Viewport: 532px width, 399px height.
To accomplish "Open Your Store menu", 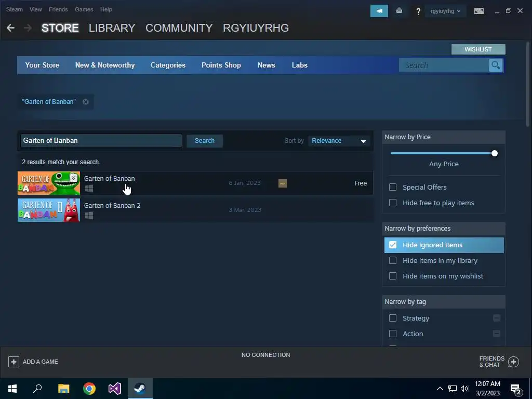I will pos(42,65).
